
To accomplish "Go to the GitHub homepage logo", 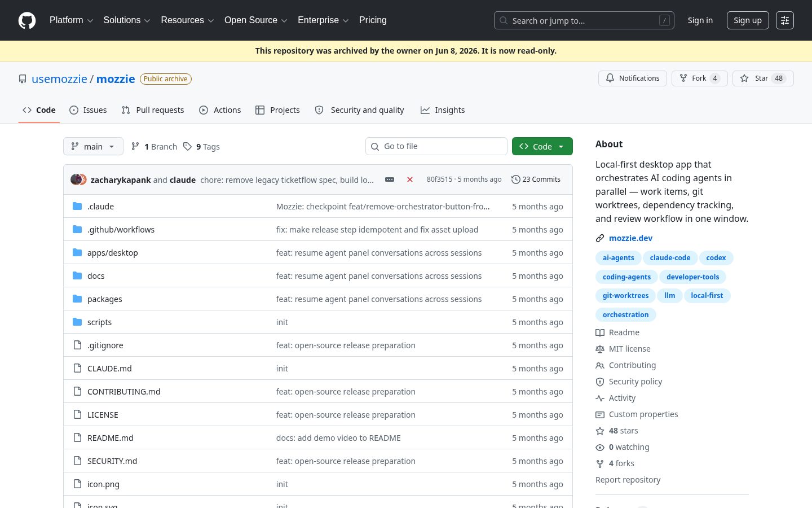I will click(x=27, y=20).
